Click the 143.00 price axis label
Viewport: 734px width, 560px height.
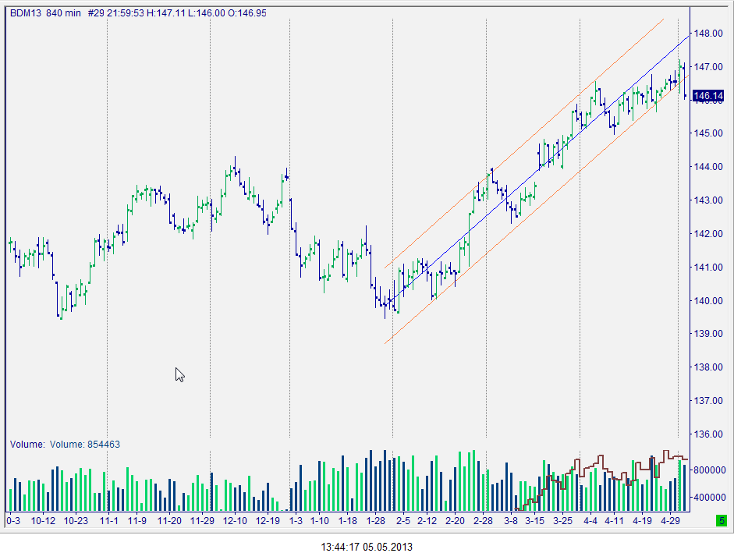pos(708,200)
